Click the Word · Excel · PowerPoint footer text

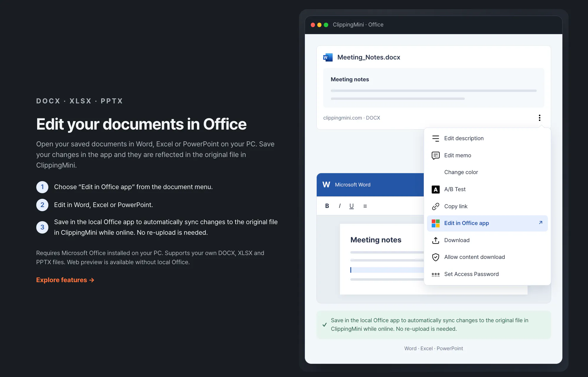(433, 348)
